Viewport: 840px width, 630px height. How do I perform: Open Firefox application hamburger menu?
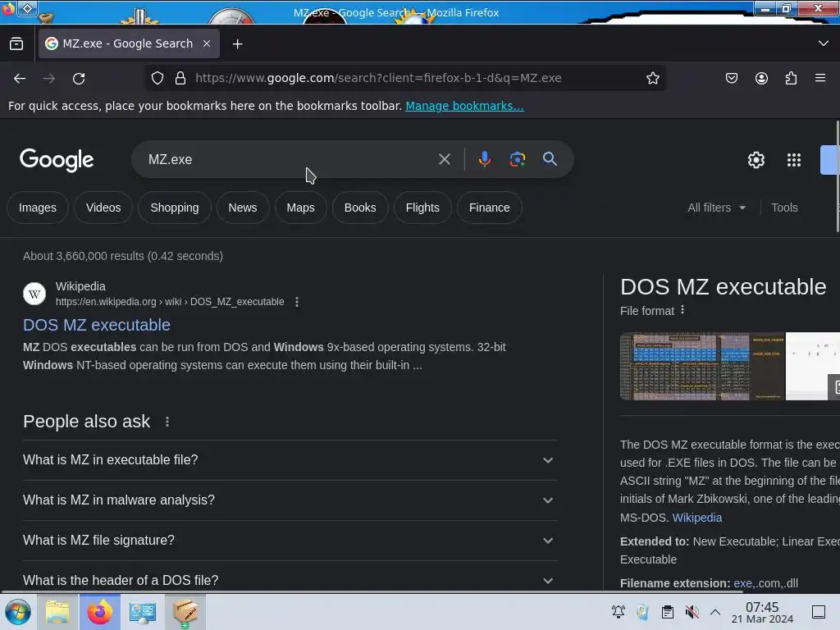coord(820,78)
